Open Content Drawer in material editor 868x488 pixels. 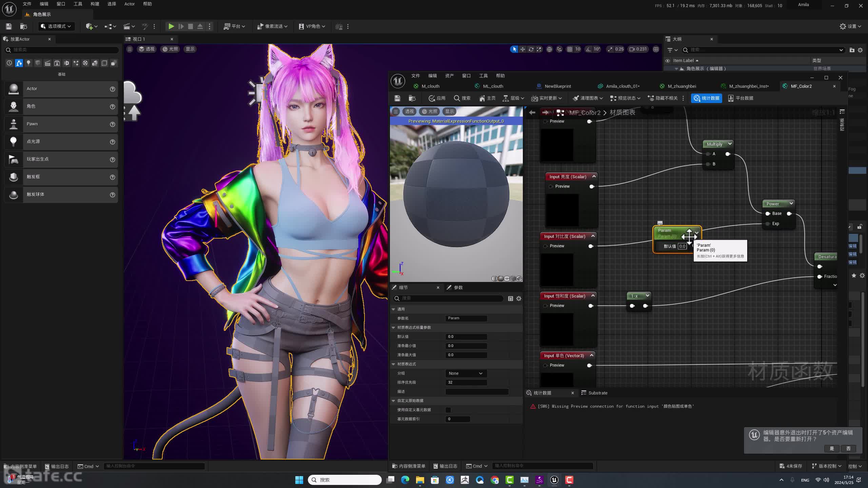click(x=409, y=466)
